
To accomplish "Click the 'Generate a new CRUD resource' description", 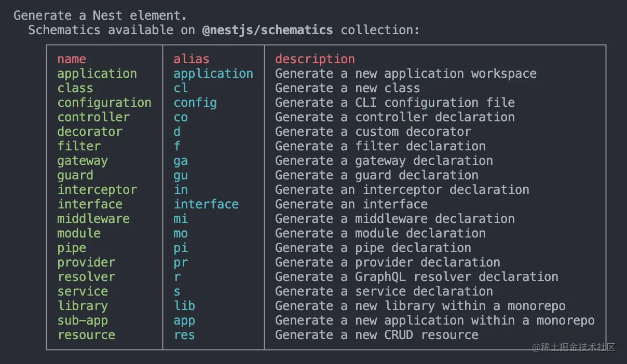I will (377, 335).
